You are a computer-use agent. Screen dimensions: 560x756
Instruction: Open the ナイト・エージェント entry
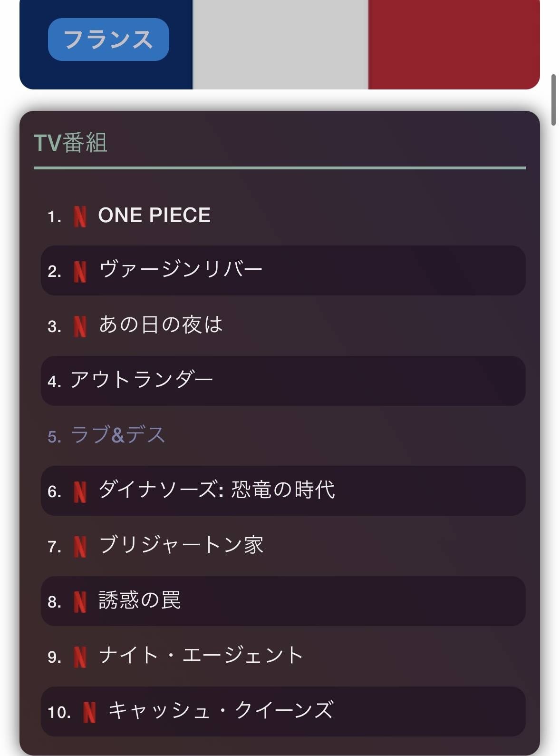point(201,656)
